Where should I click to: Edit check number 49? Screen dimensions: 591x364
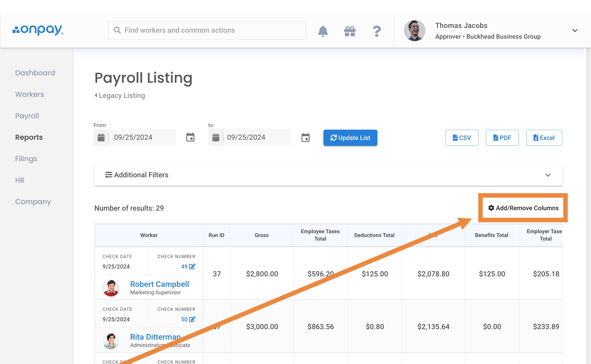(x=192, y=267)
